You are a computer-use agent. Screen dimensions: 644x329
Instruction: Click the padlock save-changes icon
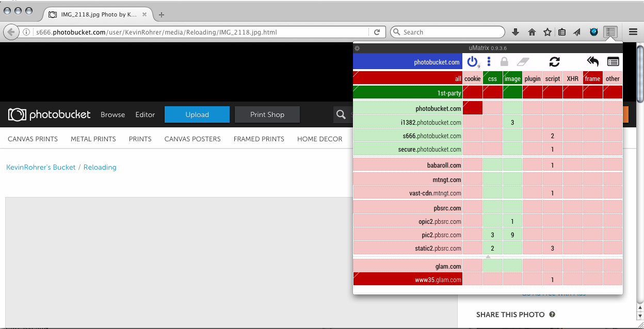pos(504,62)
